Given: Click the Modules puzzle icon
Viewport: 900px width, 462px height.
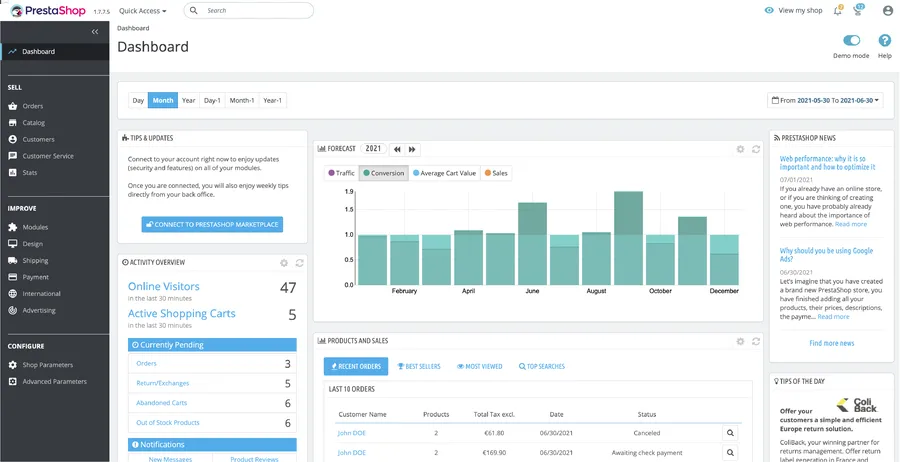Looking at the screenshot, I should [13, 227].
